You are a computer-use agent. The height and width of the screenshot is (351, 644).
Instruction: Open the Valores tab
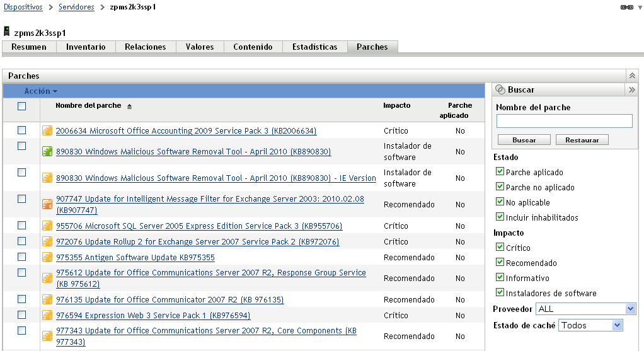click(200, 47)
